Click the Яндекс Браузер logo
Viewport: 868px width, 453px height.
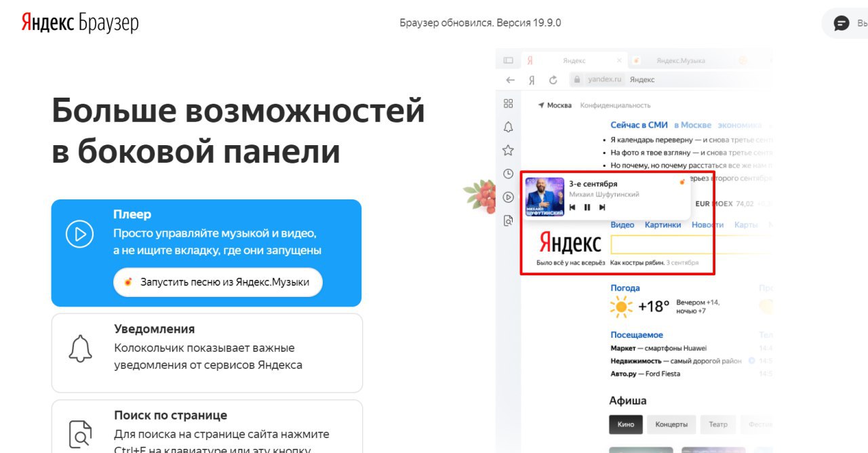coord(79,23)
